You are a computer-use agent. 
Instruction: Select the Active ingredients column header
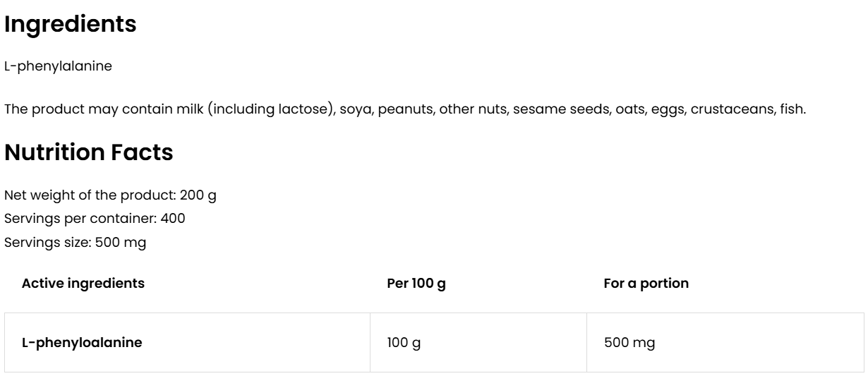(83, 284)
